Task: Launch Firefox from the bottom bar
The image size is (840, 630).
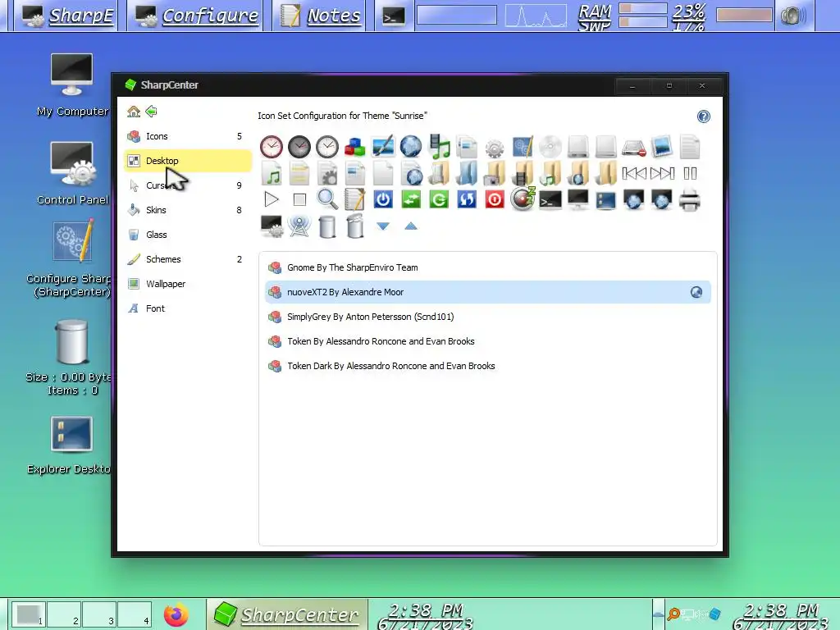Action: point(176,614)
